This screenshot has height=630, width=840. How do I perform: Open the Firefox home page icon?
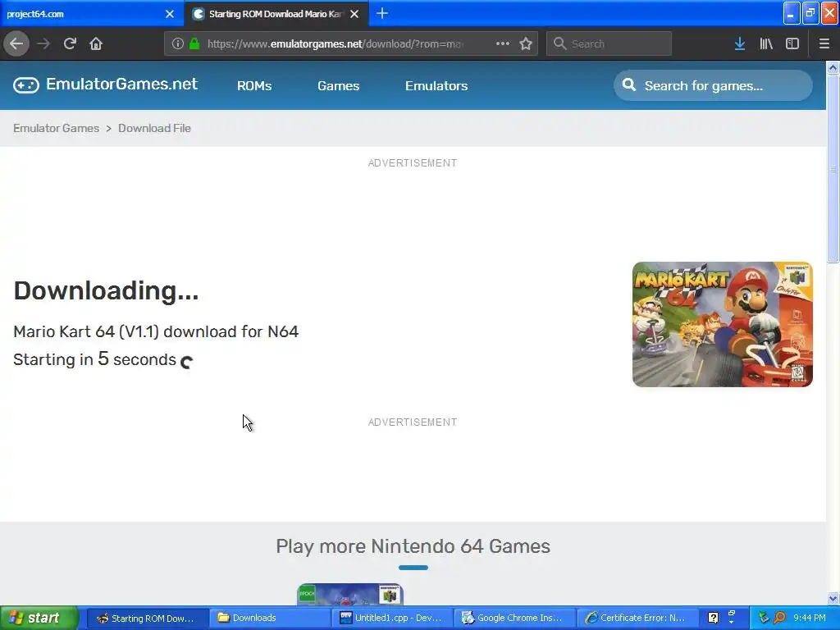coord(96,43)
